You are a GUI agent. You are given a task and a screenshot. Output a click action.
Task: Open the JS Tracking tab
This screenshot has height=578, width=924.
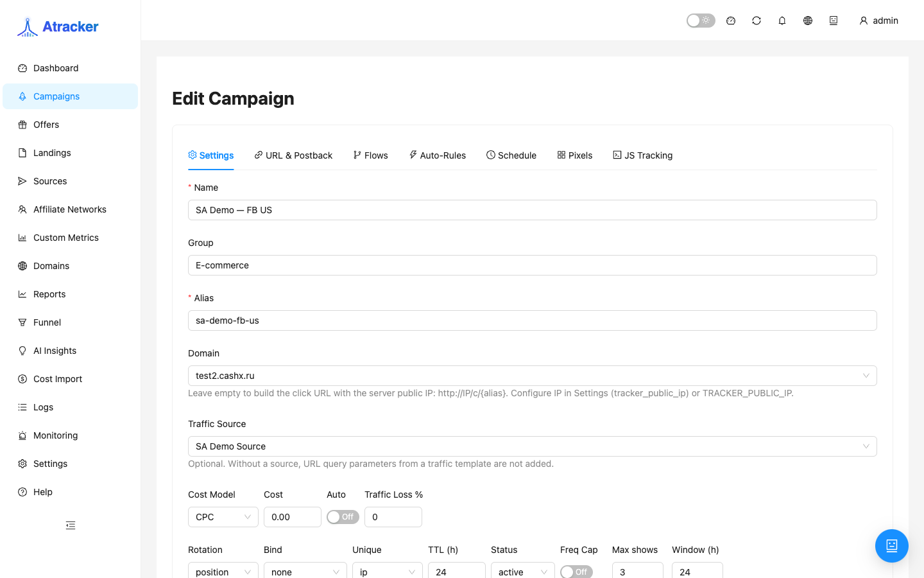click(643, 155)
